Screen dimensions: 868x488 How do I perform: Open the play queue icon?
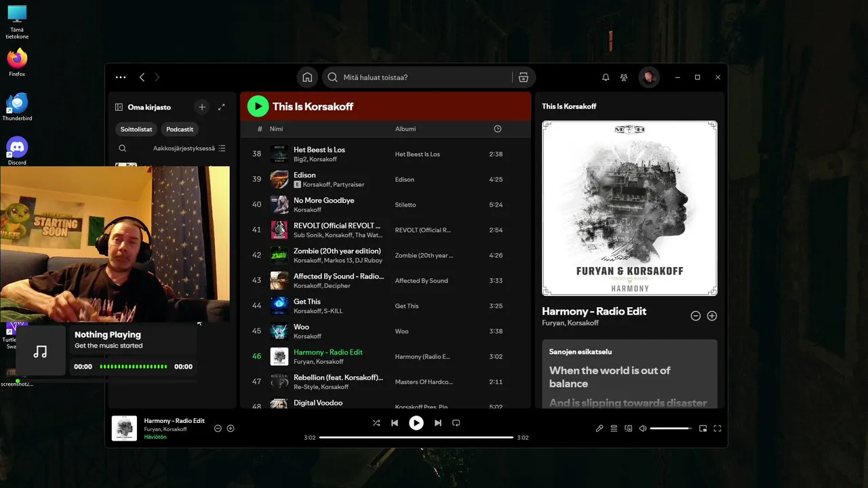click(614, 428)
